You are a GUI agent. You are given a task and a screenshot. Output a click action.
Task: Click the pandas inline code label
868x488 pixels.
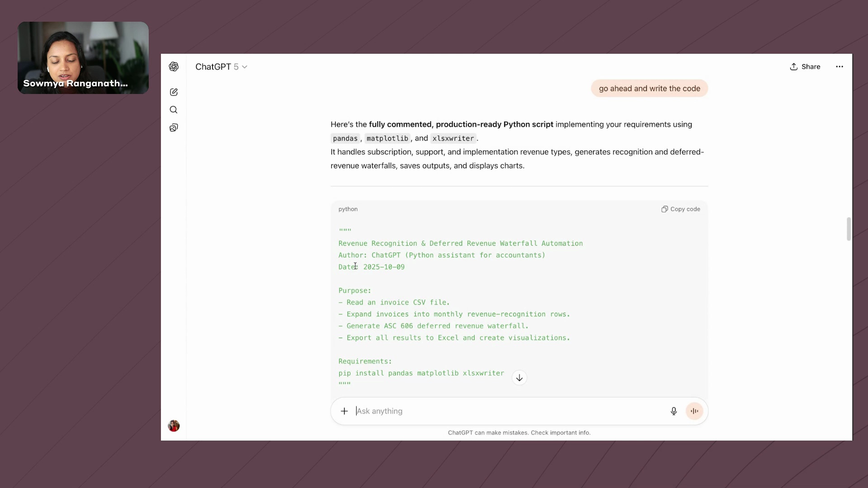tap(345, 138)
